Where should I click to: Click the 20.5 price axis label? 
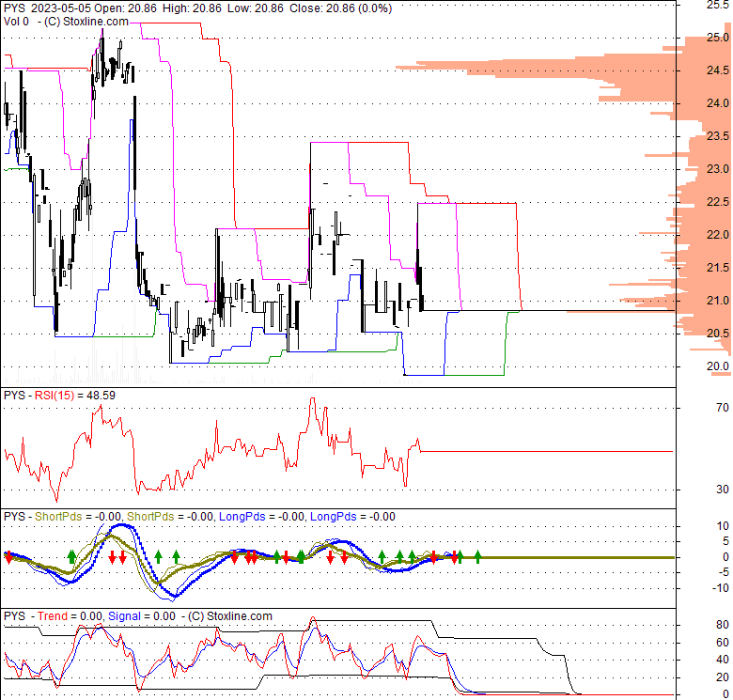(x=718, y=334)
